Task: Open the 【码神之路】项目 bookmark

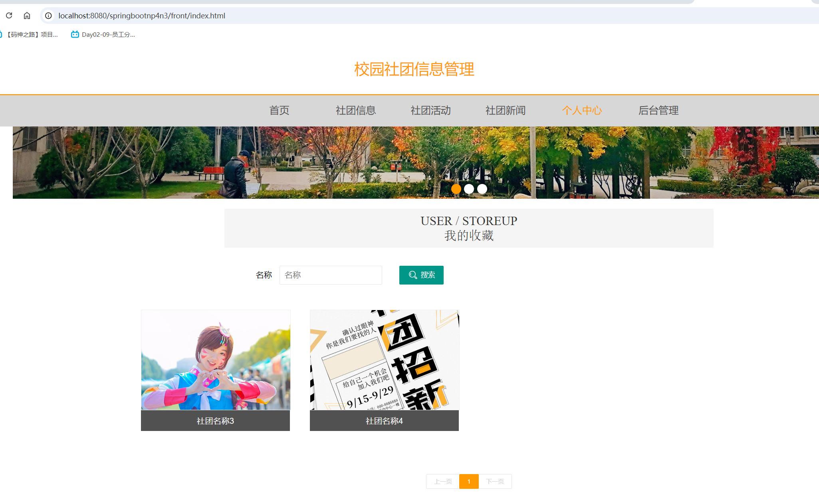Action: pyautogui.click(x=32, y=34)
